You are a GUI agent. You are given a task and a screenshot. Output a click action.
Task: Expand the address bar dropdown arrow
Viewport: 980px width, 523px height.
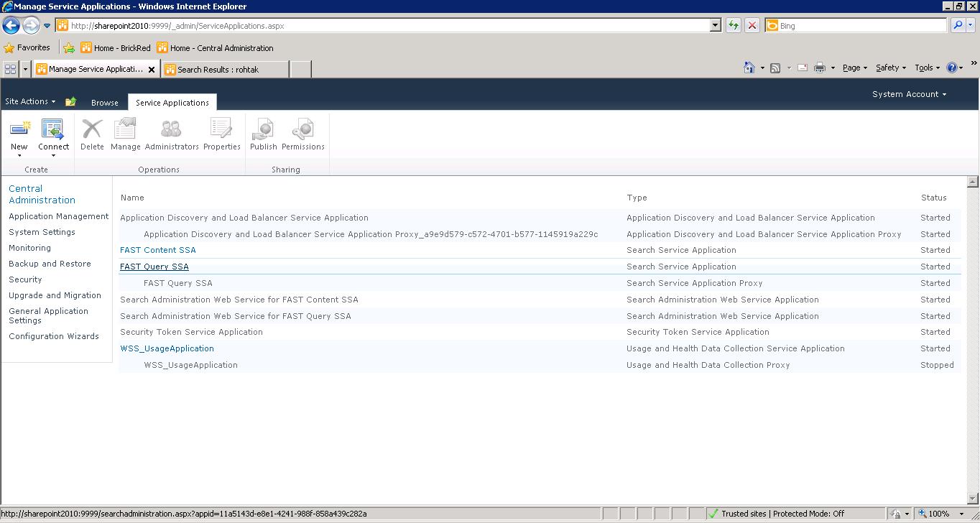pyautogui.click(x=715, y=26)
